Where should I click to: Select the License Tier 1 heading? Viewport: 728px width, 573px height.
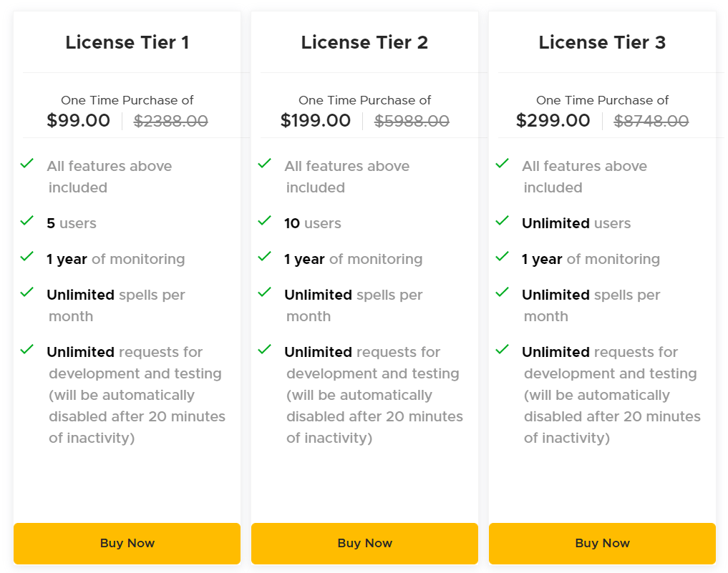127,42
